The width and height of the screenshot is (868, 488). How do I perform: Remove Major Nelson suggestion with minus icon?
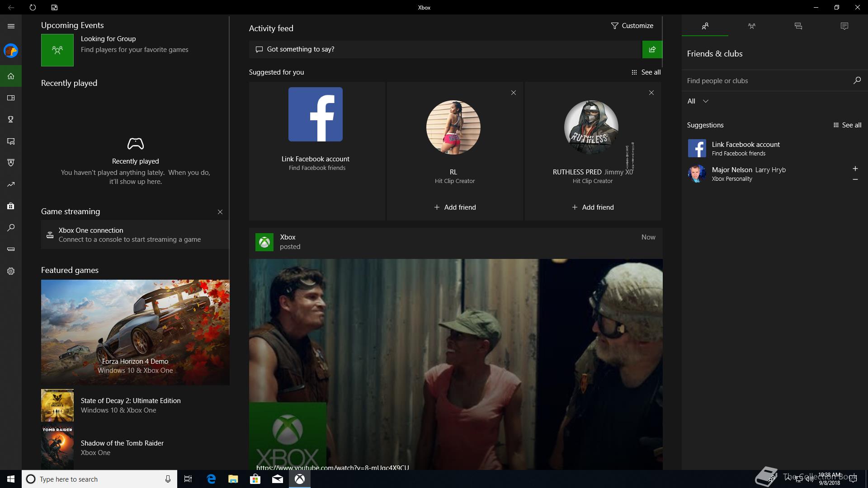855,179
